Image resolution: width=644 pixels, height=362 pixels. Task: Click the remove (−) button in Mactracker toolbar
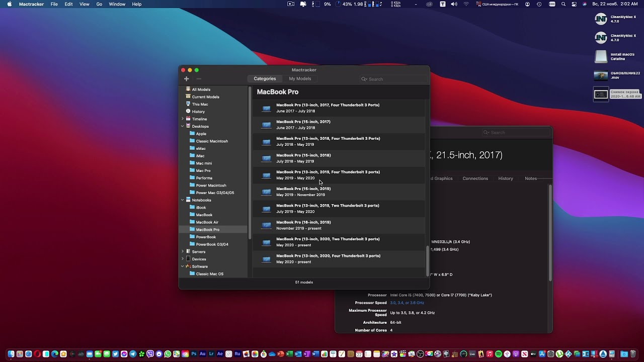(199, 79)
